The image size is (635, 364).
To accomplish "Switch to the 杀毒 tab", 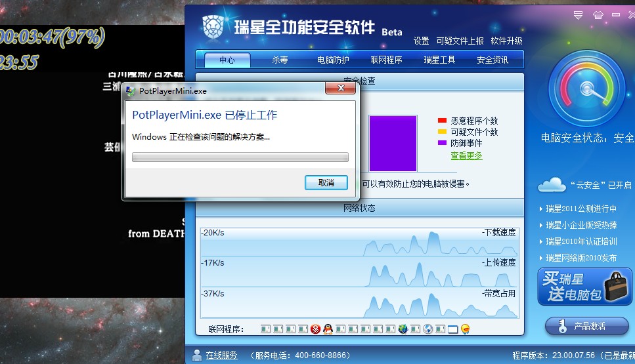I will click(280, 60).
